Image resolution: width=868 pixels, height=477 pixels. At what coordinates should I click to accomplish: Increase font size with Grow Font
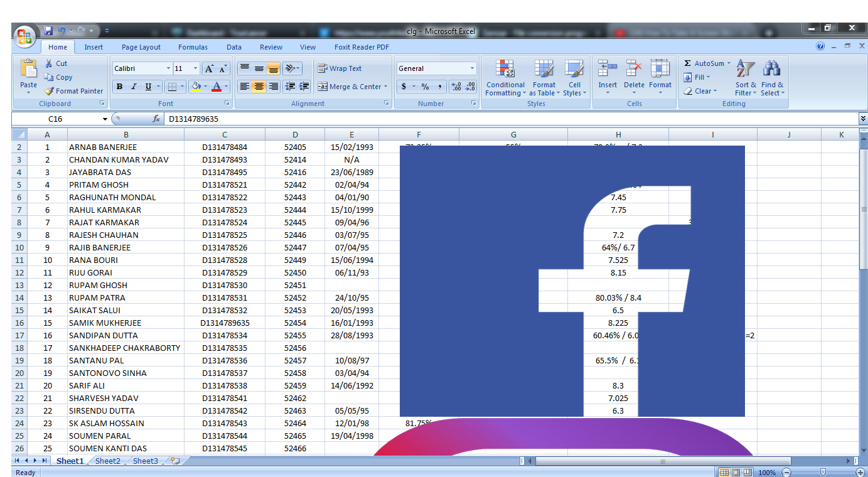[x=210, y=68]
